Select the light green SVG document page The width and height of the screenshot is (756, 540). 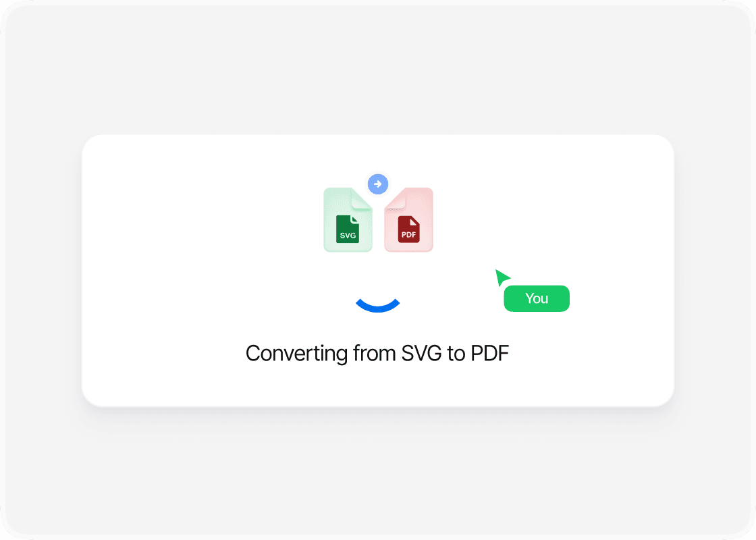point(348,219)
